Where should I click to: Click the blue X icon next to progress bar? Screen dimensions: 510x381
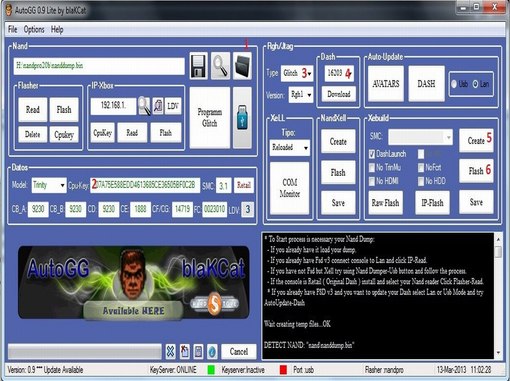(170, 351)
